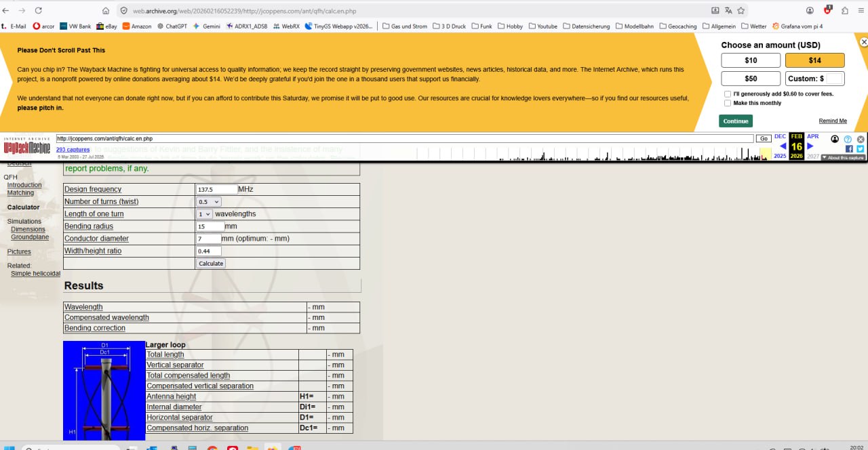
Task: Go to previous capture with left blue arrow
Action: coord(783,146)
